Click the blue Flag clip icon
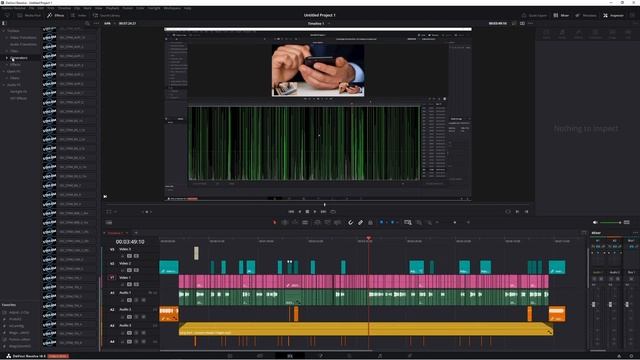 click(x=382, y=222)
